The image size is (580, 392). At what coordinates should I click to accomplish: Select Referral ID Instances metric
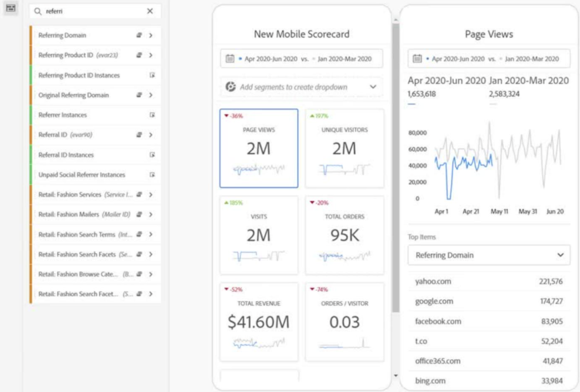(x=95, y=155)
